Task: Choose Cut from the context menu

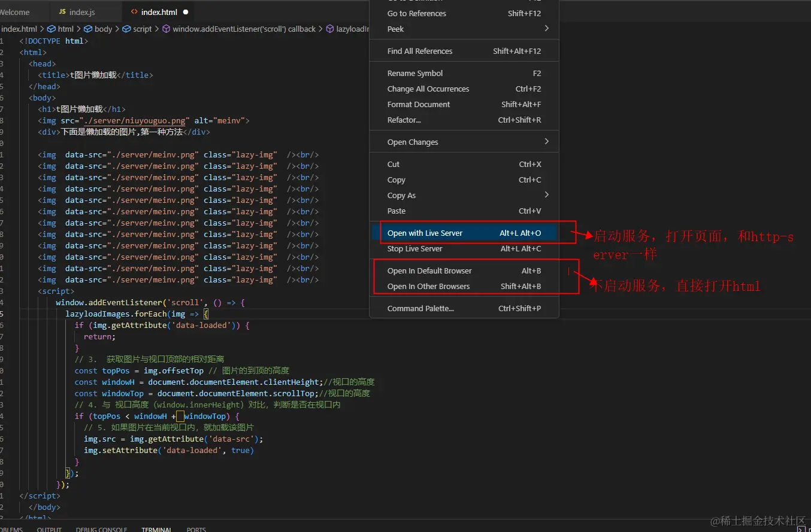Action: tap(464, 164)
